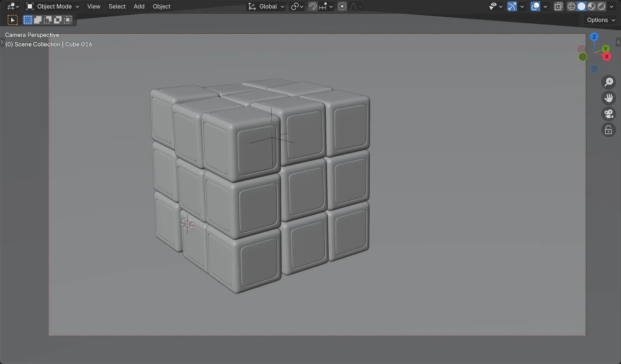Click the green Y axis on the gizmo
This screenshot has height=364, width=621.
[605, 49]
